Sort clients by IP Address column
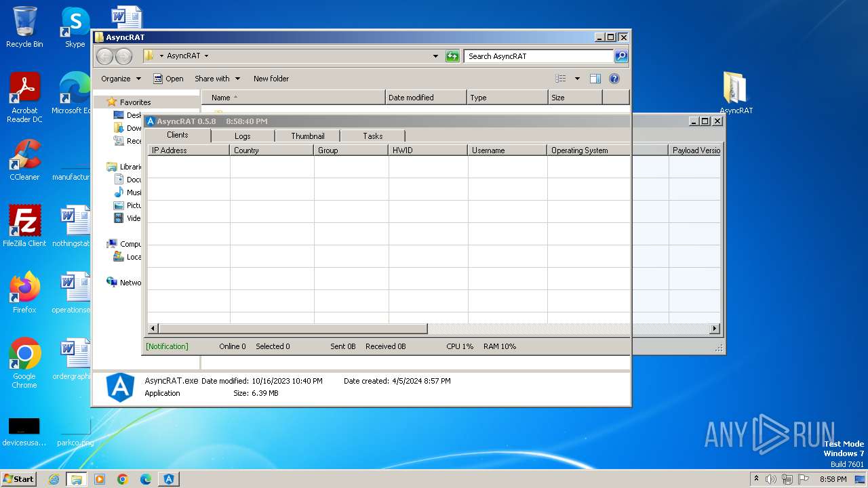Image resolution: width=868 pixels, height=488 pixels. [x=189, y=150]
